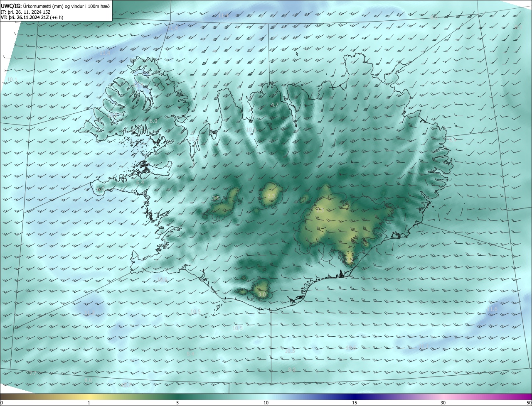
Task: Click the '2.2' value label on the southeast glacier tip
Action: (x=350, y=259)
